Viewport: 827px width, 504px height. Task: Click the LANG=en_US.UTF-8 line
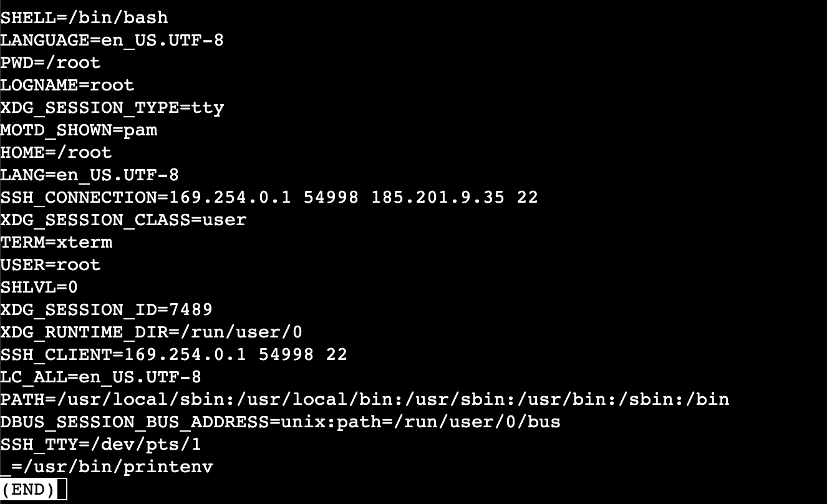coord(90,175)
